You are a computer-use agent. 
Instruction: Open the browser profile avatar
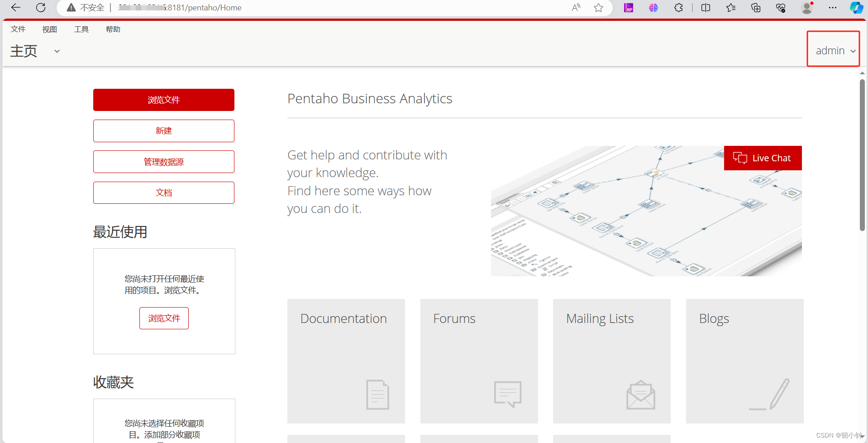pyautogui.click(x=806, y=8)
